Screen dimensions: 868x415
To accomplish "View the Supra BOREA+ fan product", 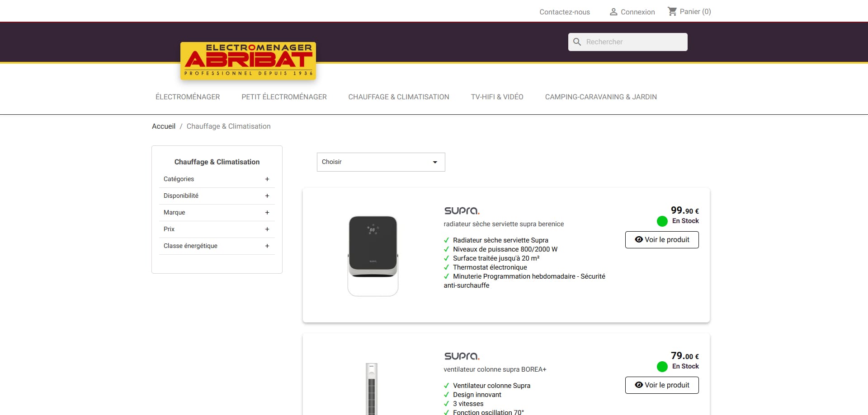I will (662, 385).
